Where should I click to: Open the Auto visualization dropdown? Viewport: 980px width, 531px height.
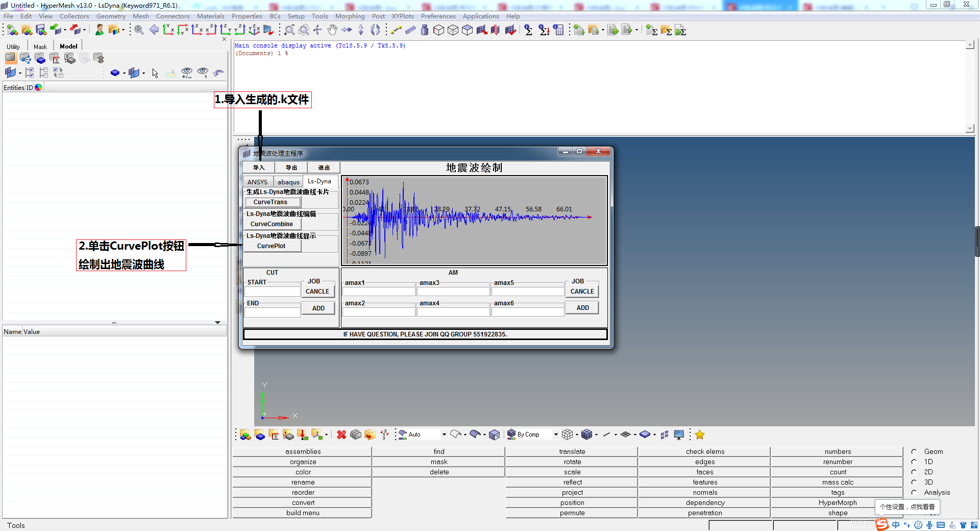pos(444,435)
